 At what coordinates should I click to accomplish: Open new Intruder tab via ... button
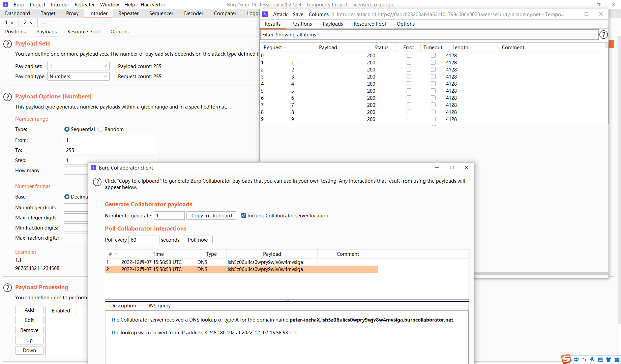(45, 23)
